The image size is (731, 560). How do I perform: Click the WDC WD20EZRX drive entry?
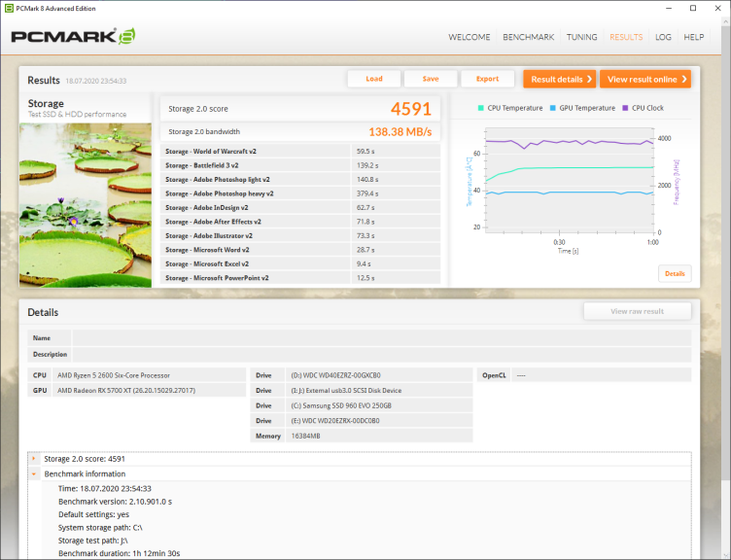coord(379,421)
